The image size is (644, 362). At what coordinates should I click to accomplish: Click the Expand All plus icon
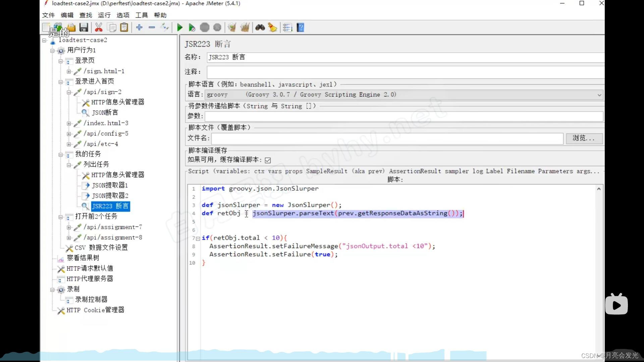tap(139, 27)
